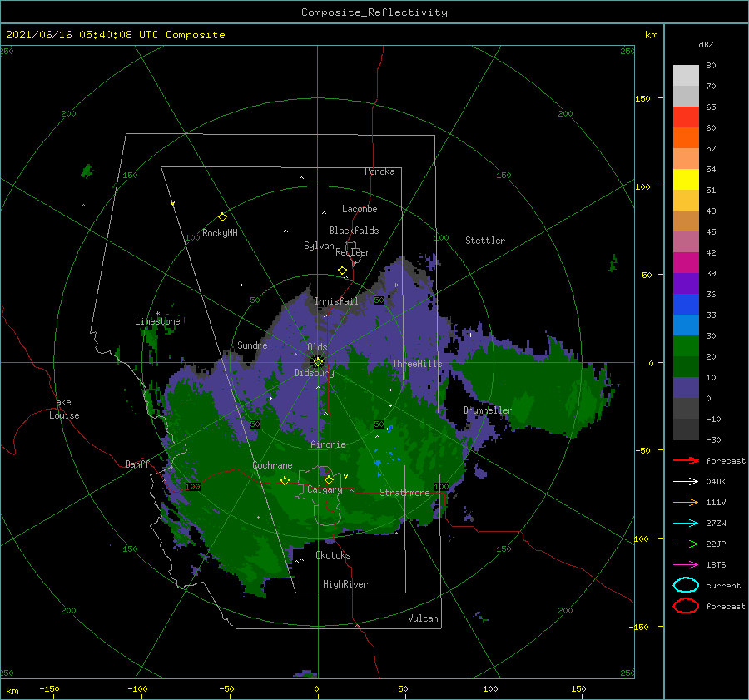Click the Innisfail label
Screen dimensions: 749x700
pyautogui.click(x=336, y=301)
